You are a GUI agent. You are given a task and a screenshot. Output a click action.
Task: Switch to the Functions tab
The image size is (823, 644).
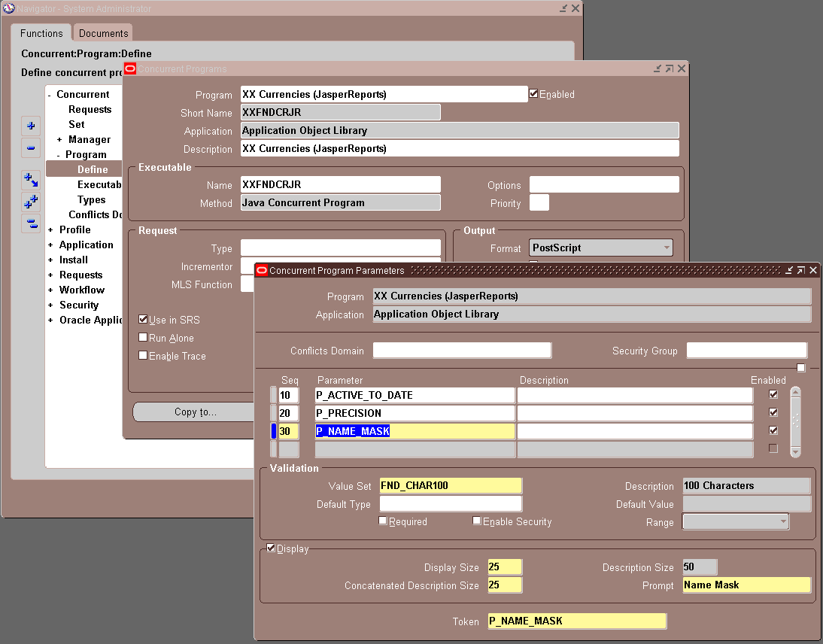pyautogui.click(x=41, y=33)
